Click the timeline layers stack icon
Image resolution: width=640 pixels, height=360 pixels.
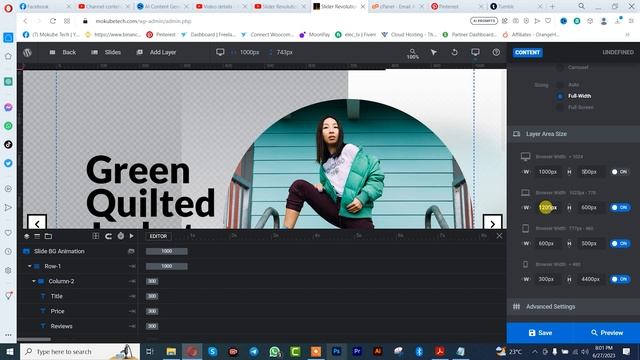27,236
